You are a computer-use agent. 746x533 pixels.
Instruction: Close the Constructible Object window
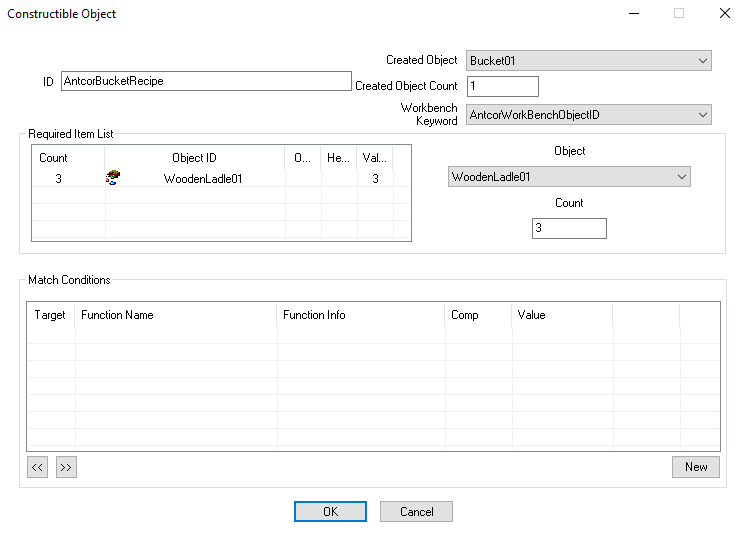724,14
